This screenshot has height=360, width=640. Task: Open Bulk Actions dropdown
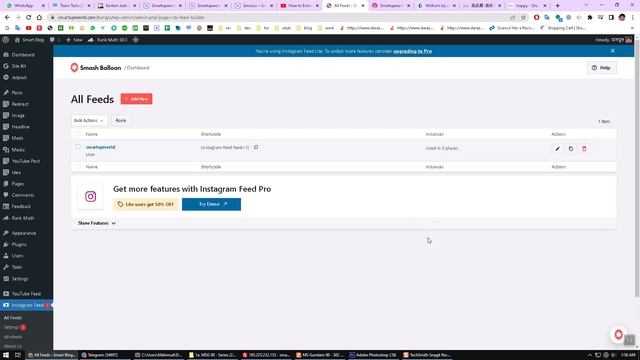click(89, 120)
